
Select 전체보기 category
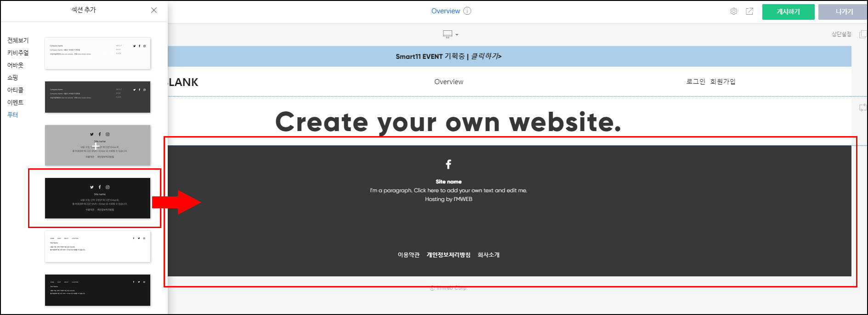click(x=18, y=40)
